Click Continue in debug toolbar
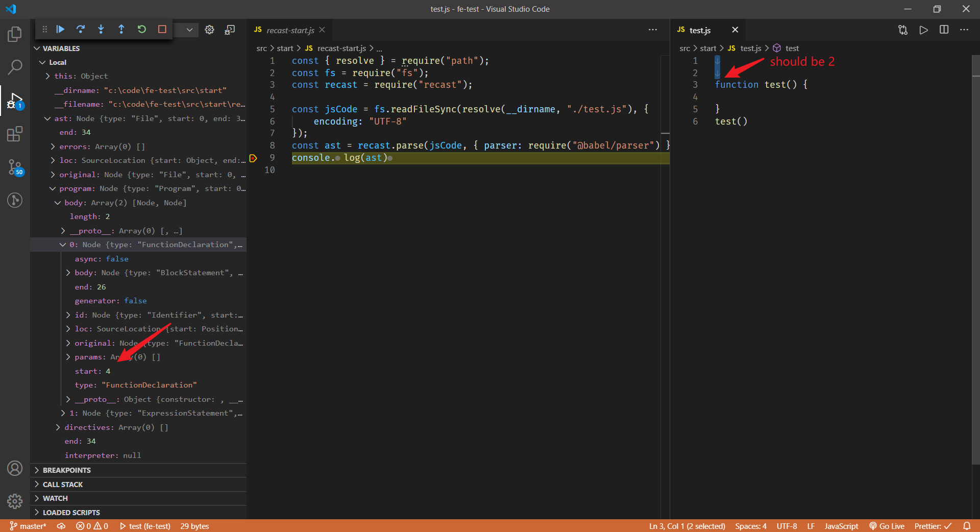The image size is (980, 532). coord(60,29)
